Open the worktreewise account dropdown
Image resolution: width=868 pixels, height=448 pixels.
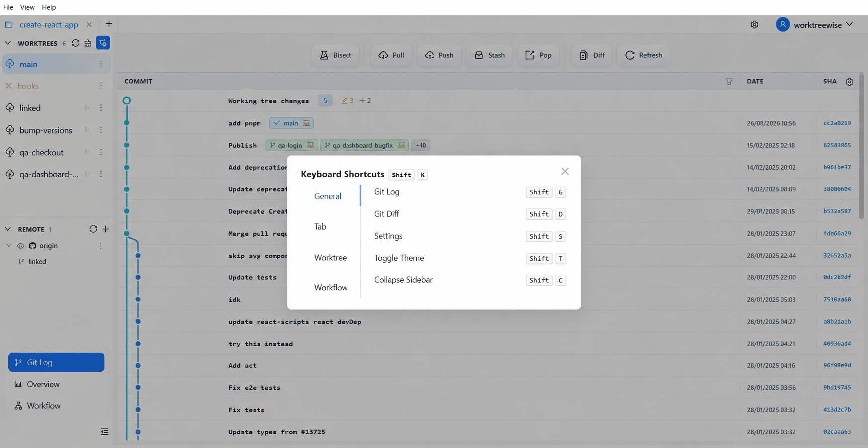[x=814, y=25]
